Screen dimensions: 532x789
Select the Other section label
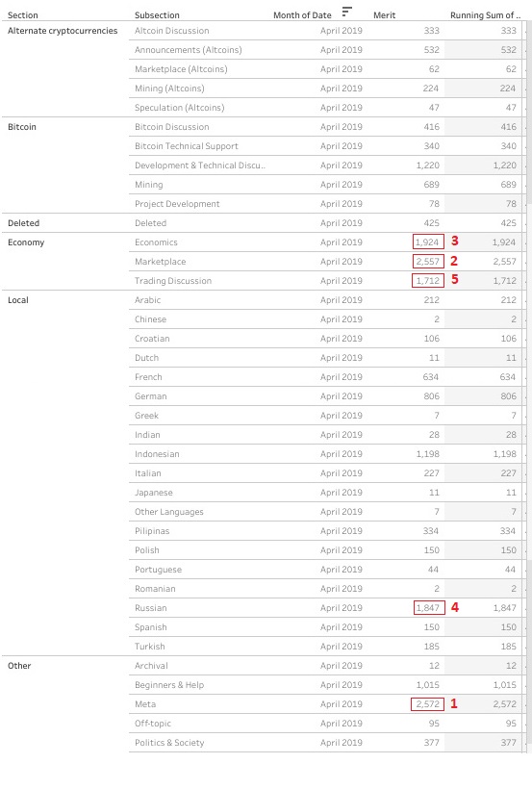19,666
